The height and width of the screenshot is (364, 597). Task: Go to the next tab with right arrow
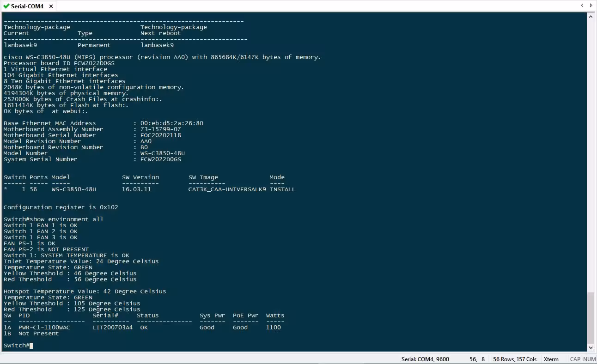click(x=592, y=6)
